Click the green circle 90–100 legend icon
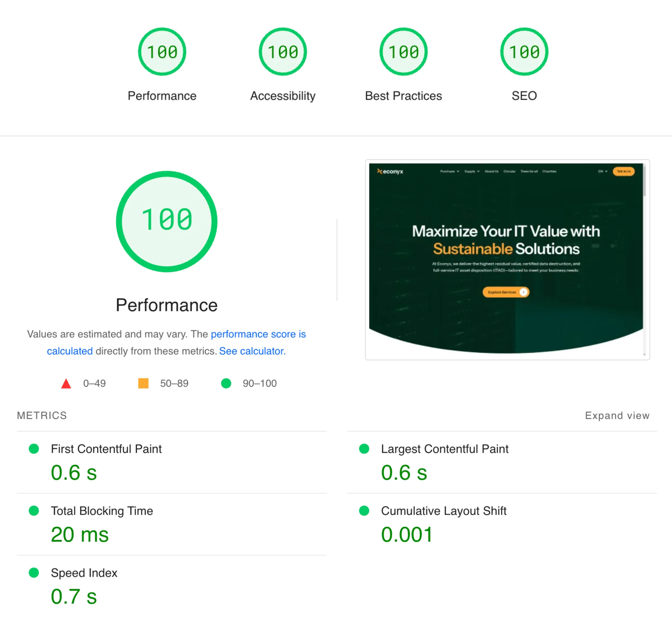The image size is (672, 630). click(x=226, y=383)
